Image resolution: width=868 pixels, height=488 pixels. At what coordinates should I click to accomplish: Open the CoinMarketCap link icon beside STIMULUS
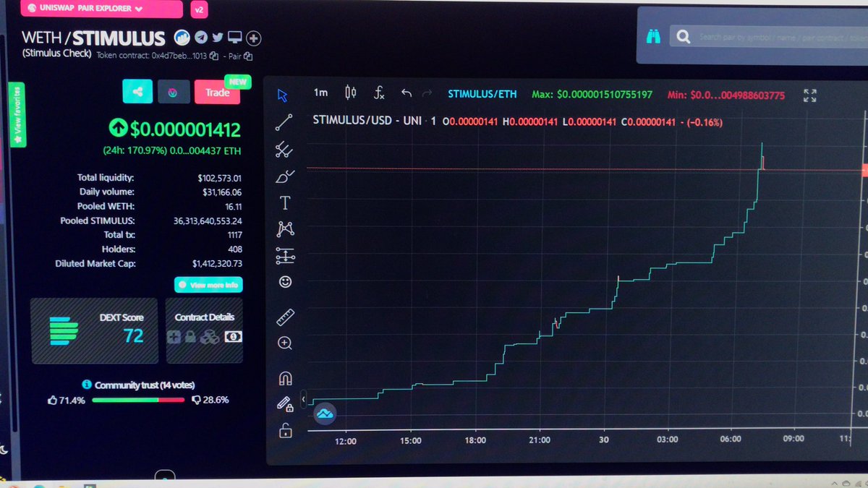click(183, 38)
